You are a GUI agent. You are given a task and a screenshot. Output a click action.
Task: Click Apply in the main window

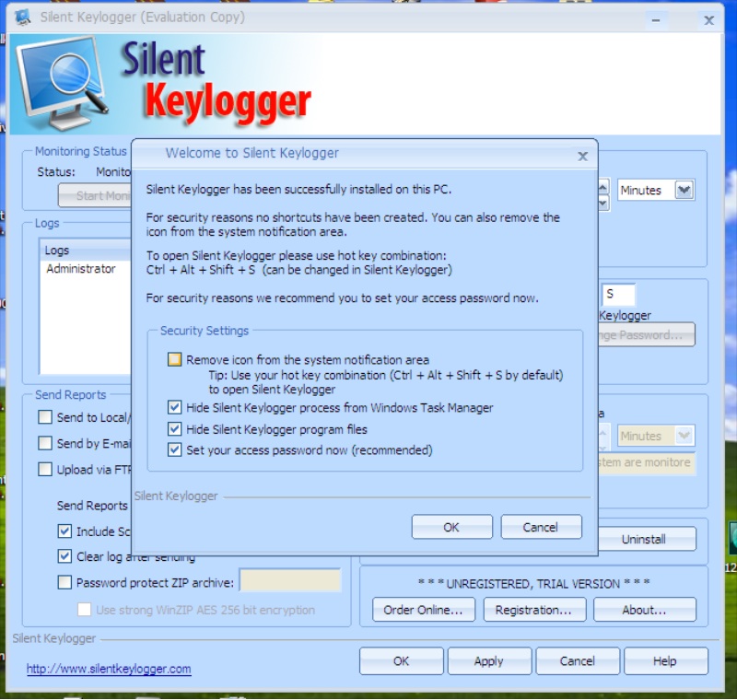tap(488, 660)
